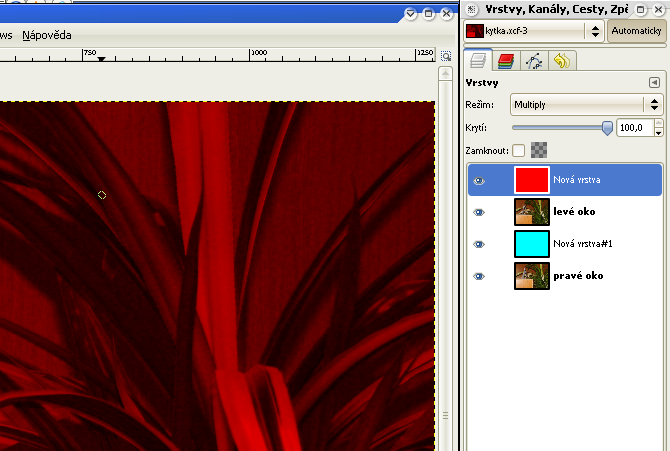The image size is (670, 451).
Task: Close the Vrstvy dock window
Action: tap(658, 9)
